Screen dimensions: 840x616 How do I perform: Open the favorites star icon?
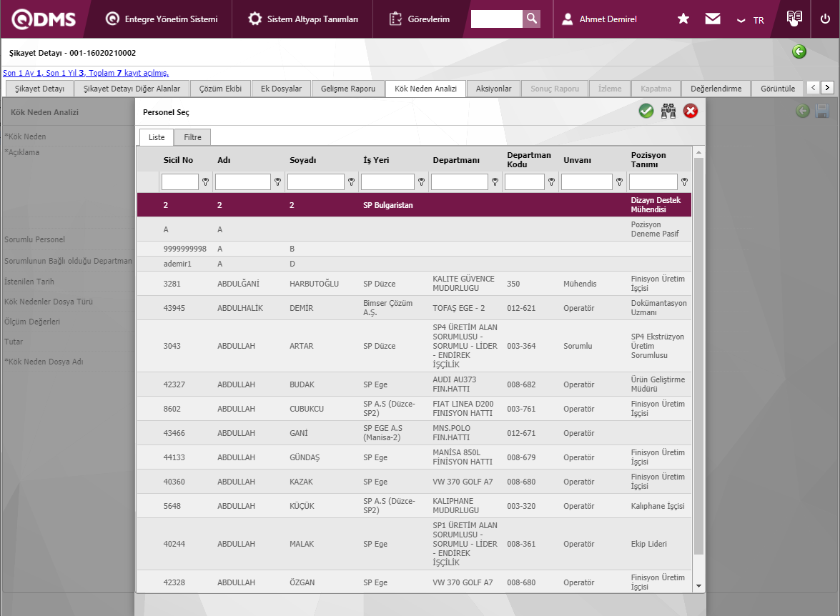click(683, 19)
